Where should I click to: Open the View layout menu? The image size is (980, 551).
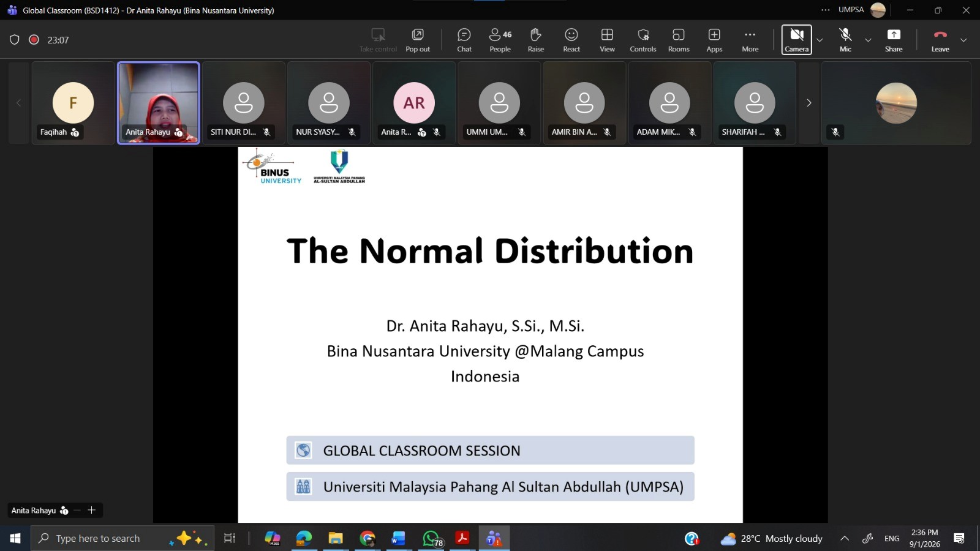coord(607,40)
